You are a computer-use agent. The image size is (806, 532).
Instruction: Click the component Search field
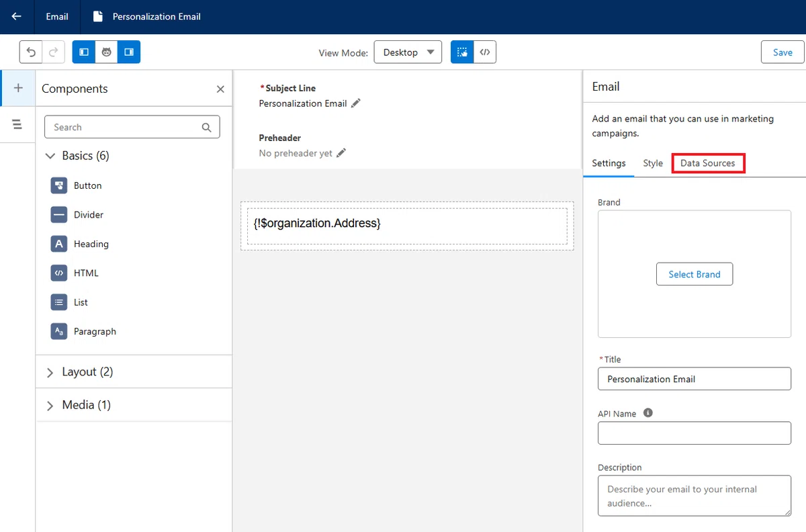click(132, 127)
